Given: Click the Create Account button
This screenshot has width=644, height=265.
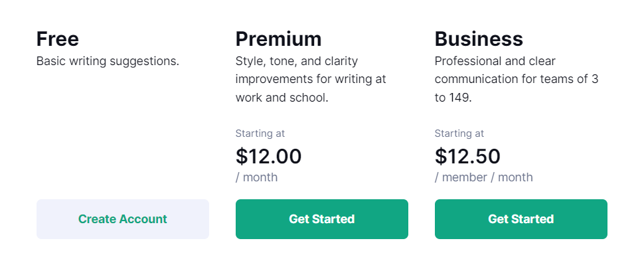Looking at the screenshot, I should click(123, 219).
